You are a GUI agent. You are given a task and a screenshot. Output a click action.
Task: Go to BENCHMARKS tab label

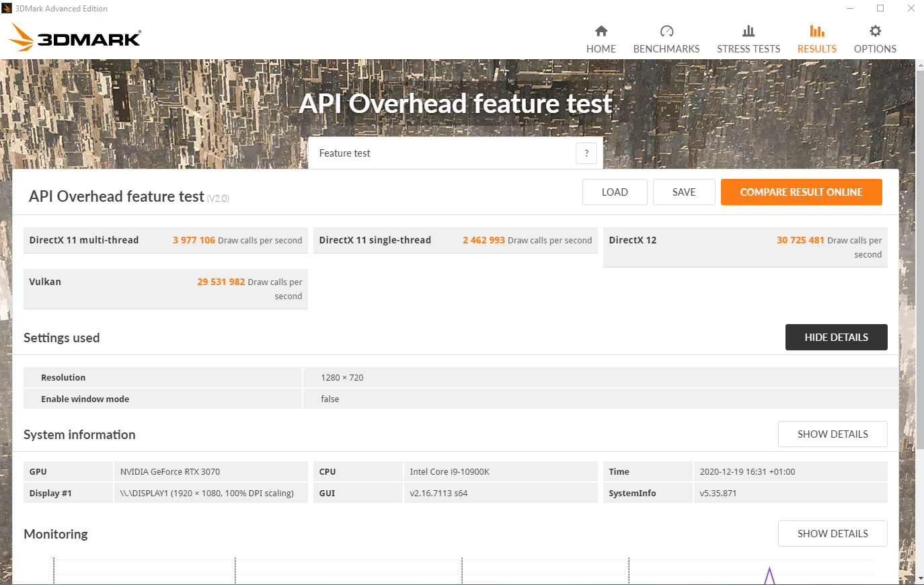pos(666,49)
